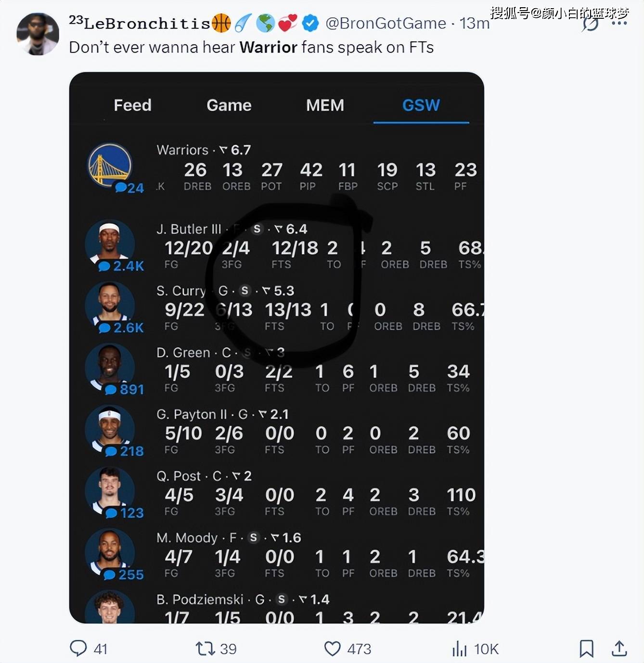Image resolution: width=644 pixels, height=663 pixels.
Task: Open view analytics bar chart icon
Action: (x=459, y=649)
